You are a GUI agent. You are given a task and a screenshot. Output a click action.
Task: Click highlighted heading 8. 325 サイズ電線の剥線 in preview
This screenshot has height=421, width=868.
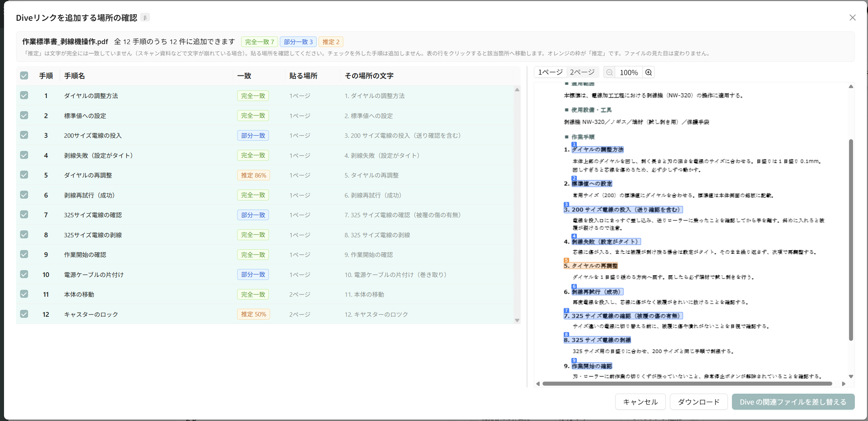click(597, 340)
